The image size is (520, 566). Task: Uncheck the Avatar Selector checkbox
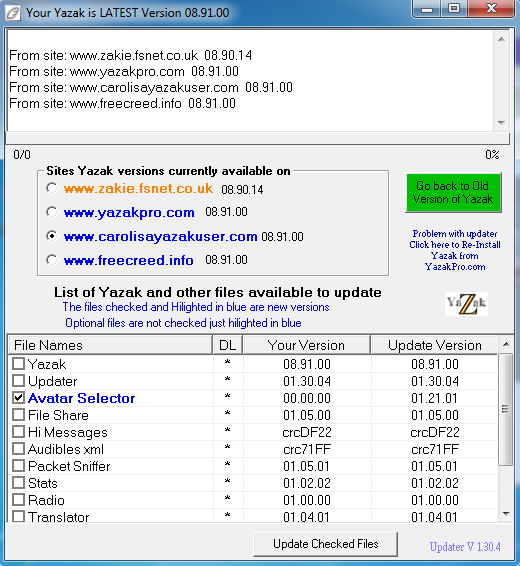[x=18, y=397]
